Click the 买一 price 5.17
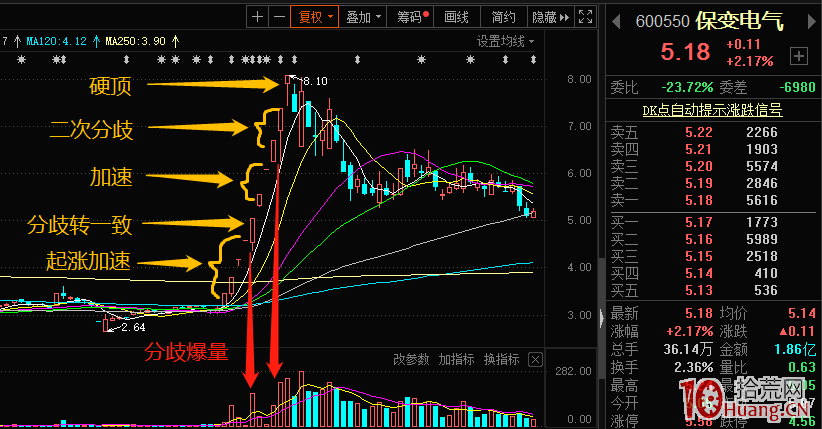 [x=699, y=222]
